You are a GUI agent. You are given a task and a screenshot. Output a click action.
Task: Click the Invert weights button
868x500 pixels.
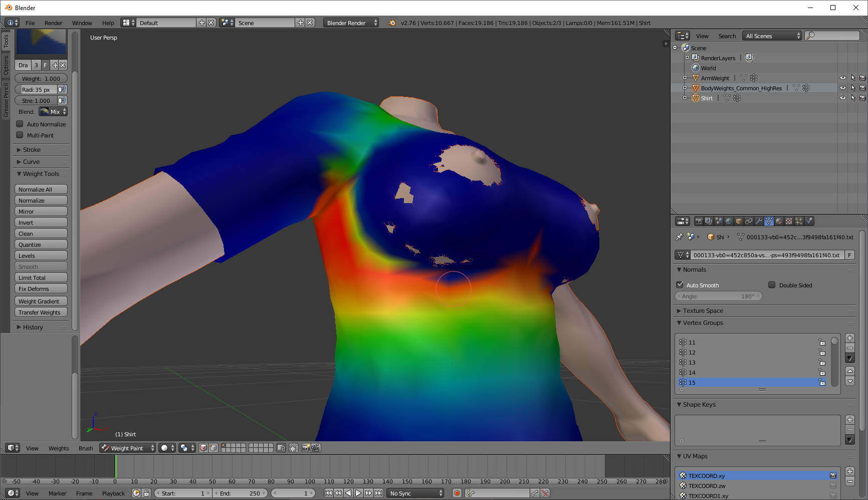[x=41, y=222]
